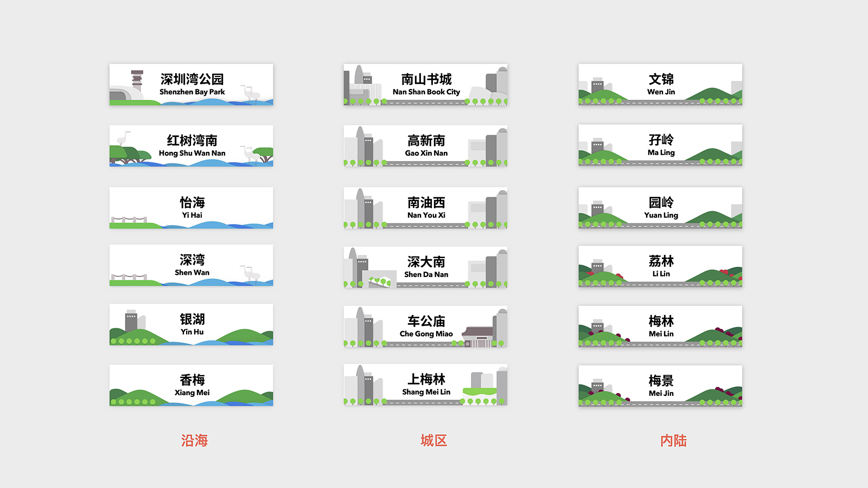Select the Li Lin station banner
This screenshot has height=488, width=868.
pos(660,266)
